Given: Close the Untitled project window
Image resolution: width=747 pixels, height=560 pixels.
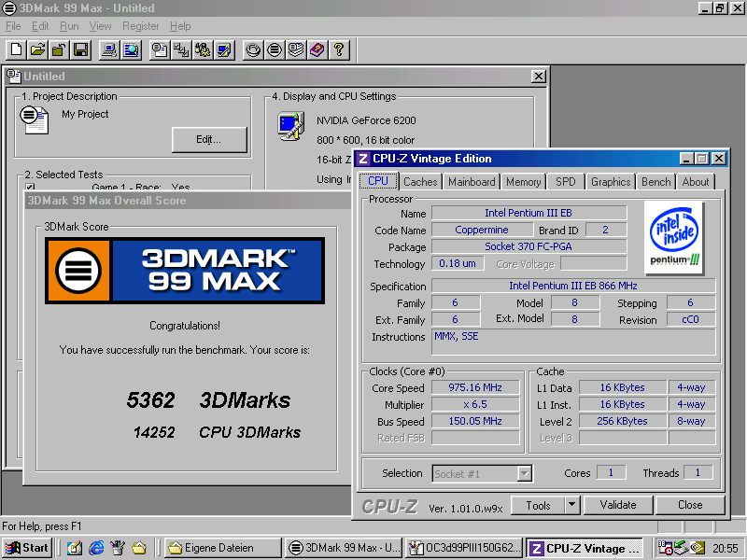Looking at the screenshot, I should [539, 77].
